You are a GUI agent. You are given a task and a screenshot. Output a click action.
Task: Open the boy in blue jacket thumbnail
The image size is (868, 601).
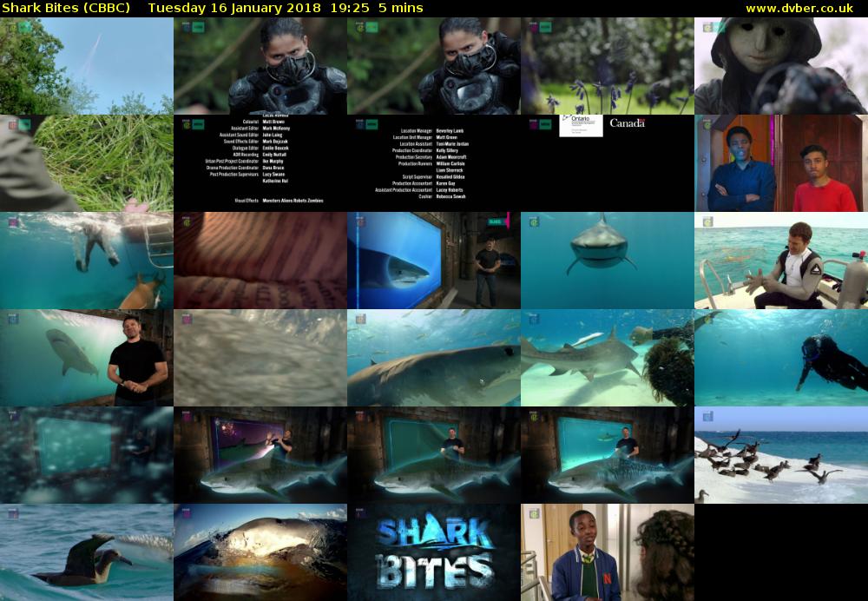click(x=607, y=552)
